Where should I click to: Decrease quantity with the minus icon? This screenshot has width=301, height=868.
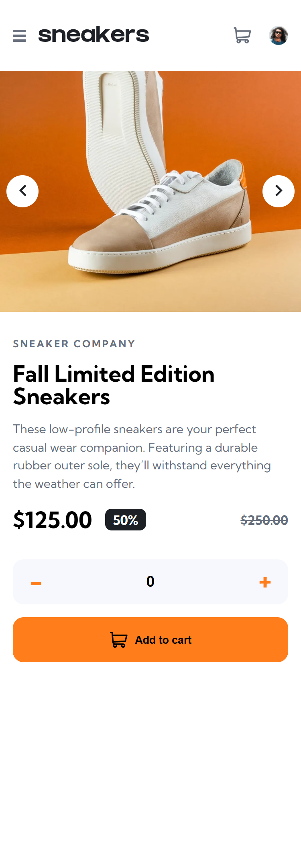[36, 583]
